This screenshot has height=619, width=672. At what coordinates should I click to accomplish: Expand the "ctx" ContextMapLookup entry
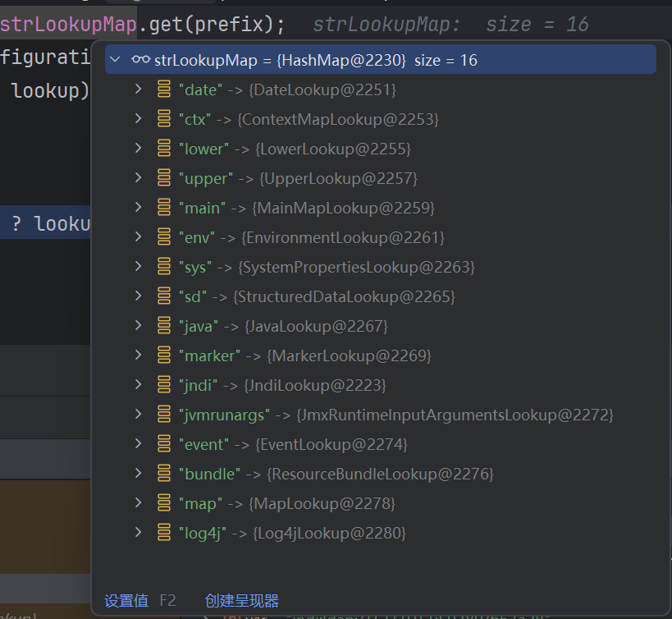pyautogui.click(x=139, y=119)
